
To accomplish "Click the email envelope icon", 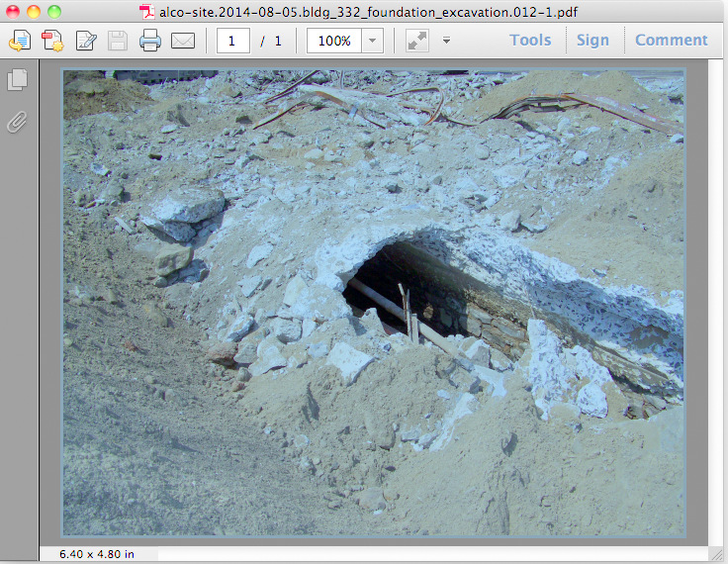I will [183, 41].
